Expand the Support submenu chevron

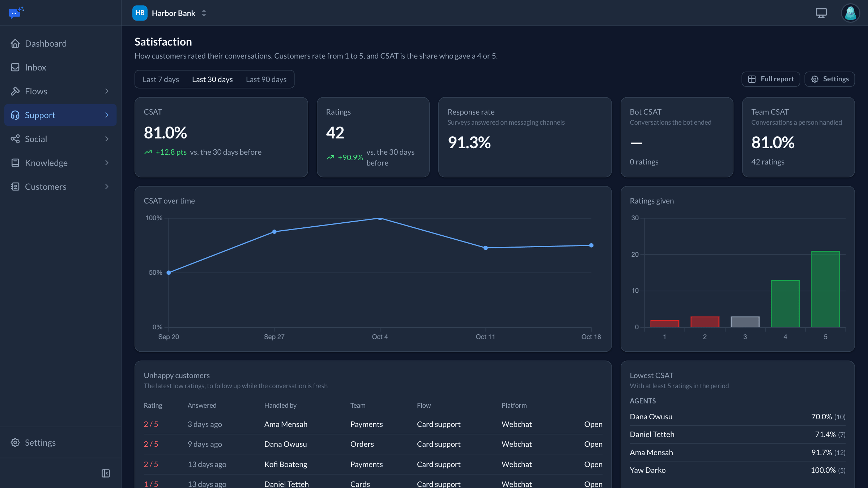click(107, 115)
